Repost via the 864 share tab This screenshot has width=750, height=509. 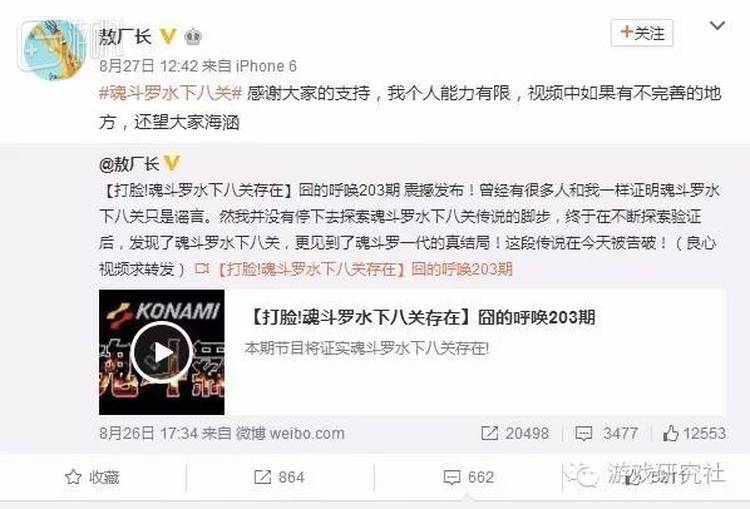tap(279, 477)
